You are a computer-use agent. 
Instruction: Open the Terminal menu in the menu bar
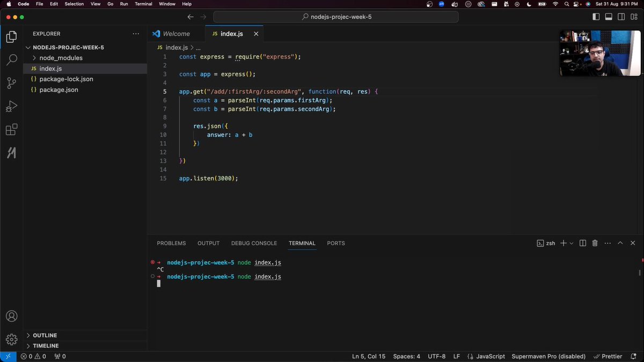click(143, 4)
